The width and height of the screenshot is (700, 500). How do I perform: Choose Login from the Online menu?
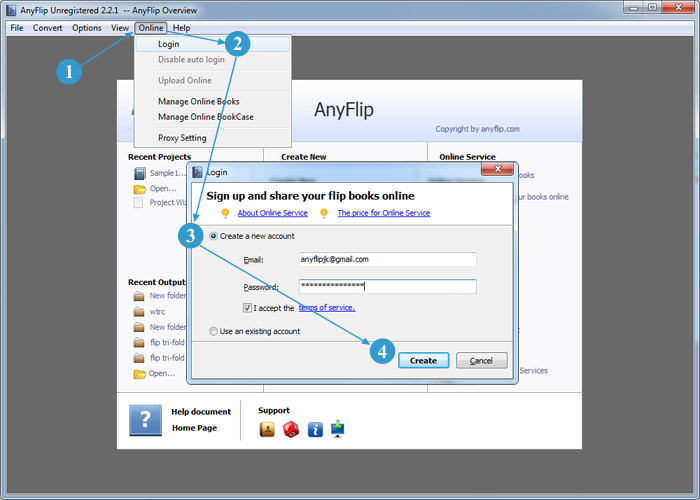pyautogui.click(x=169, y=44)
